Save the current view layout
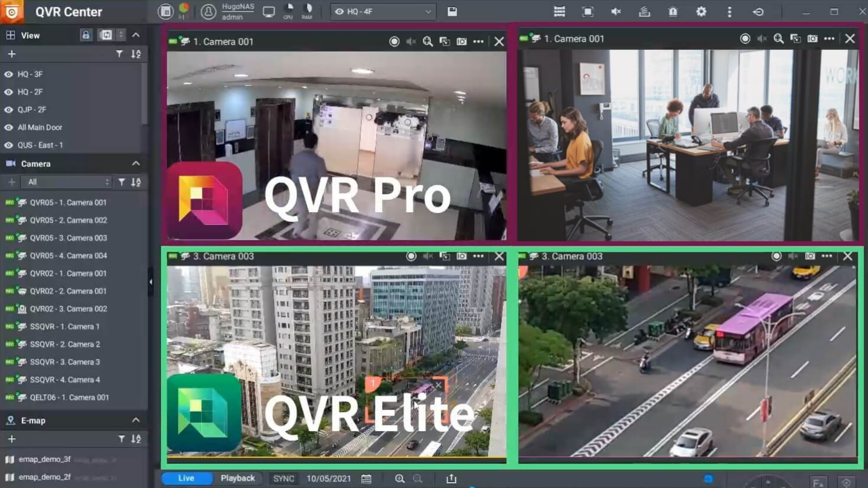The image size is (868, 488). point(452,12)
